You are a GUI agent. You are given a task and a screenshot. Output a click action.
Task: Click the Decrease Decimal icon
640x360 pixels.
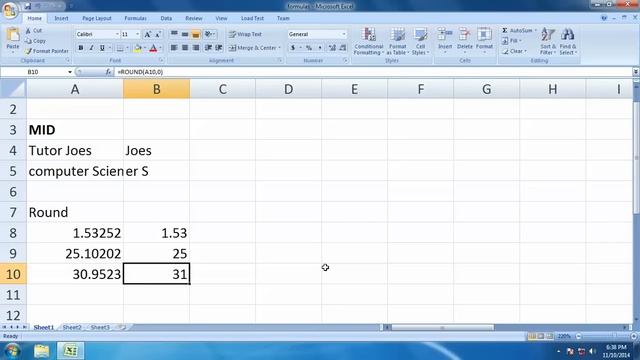[x=343, y=48]
